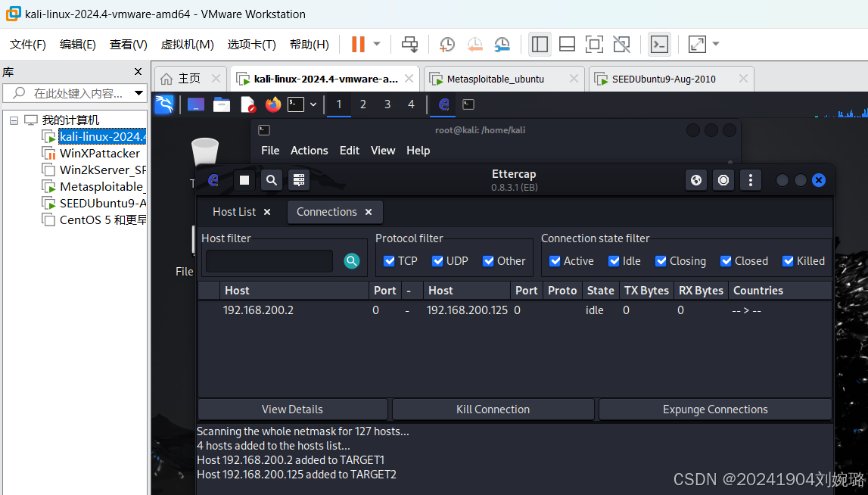Click VMware stretch guest display icon
This screenshot has width=868, height=495.
[x=697, y=45]
